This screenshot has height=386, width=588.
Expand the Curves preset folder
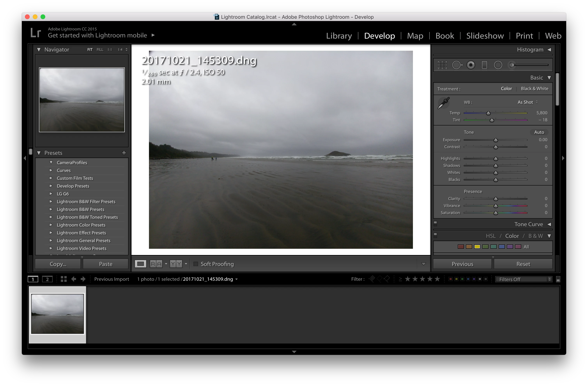(x=51, y=170)
